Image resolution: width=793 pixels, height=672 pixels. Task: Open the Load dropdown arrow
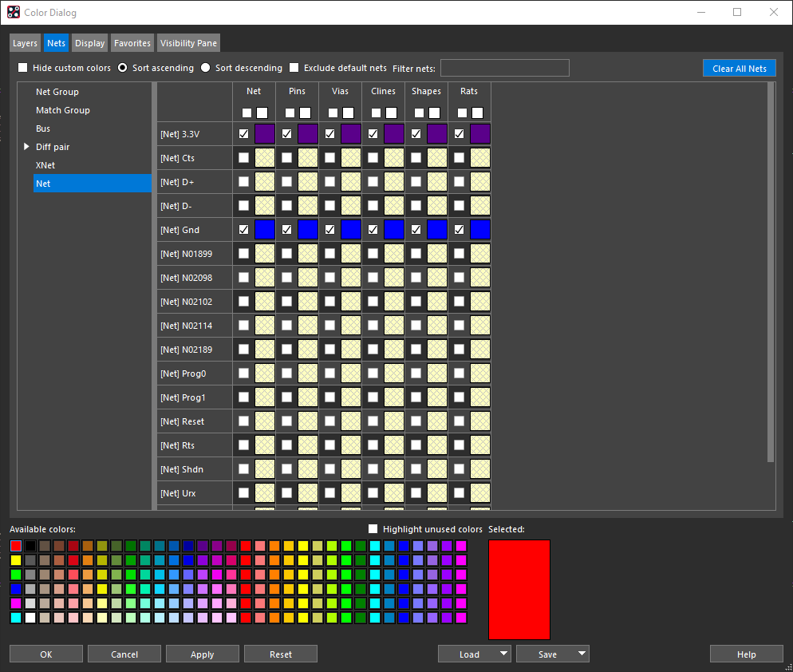[503, 654]
